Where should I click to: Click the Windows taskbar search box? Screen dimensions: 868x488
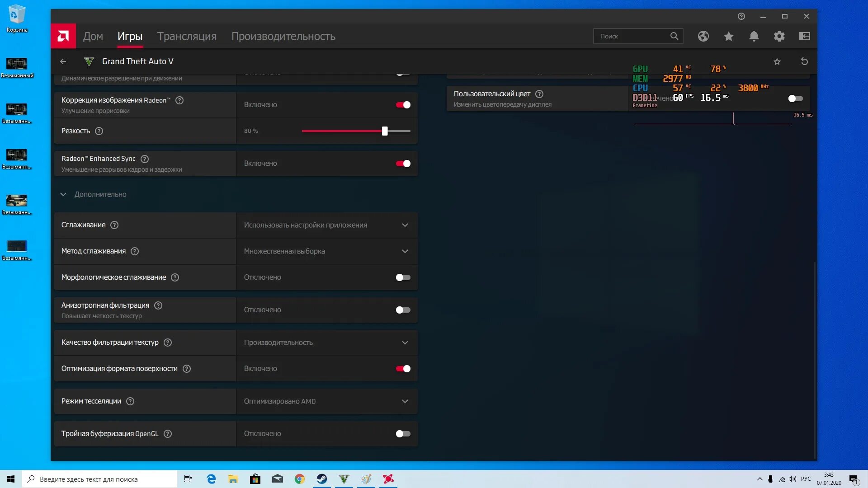(x=99, y=479)
